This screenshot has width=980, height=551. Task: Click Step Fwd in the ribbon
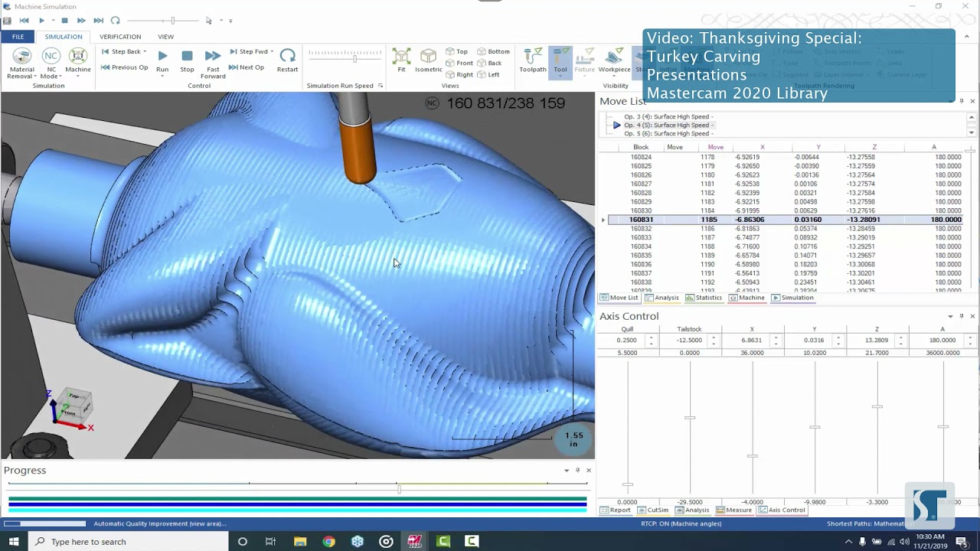(x=248, y=51)
